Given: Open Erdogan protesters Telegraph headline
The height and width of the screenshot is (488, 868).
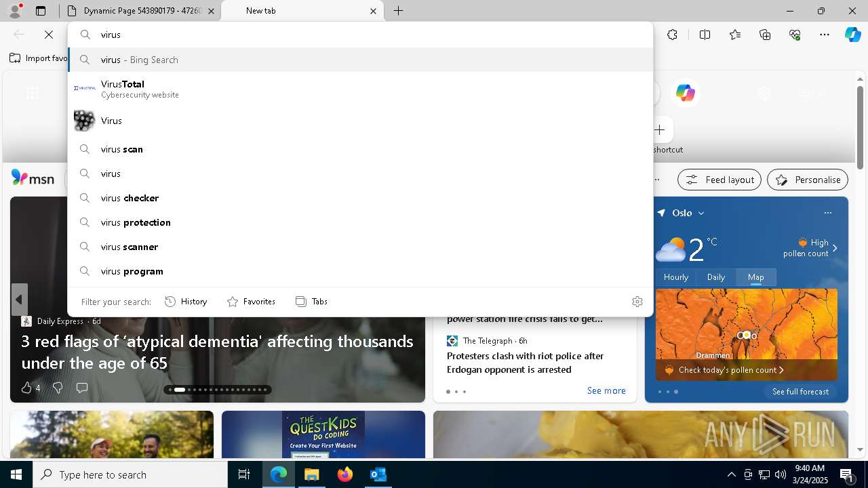Looking at the screenshot, I should pos(525,363).
